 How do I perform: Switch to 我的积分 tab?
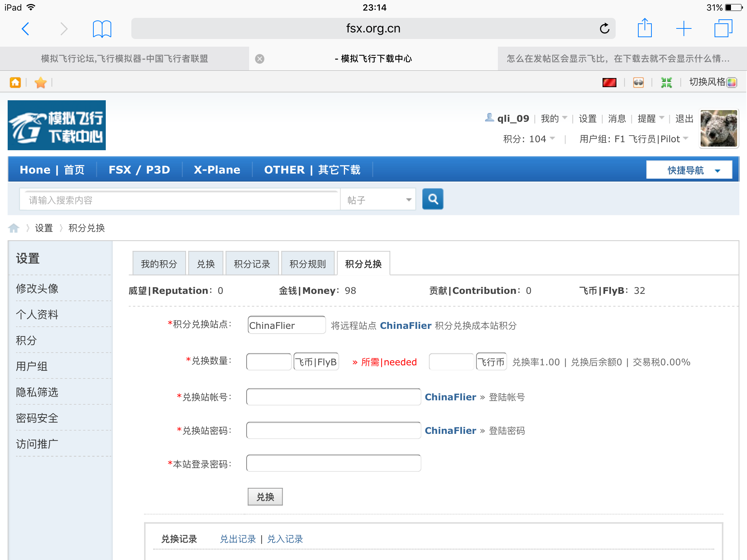[x=159, y=263]
